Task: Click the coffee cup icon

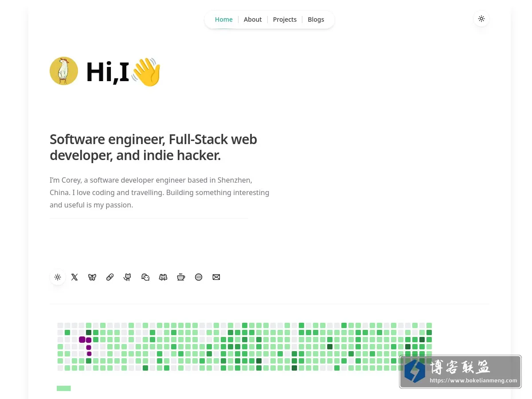Action: [181, 277]
